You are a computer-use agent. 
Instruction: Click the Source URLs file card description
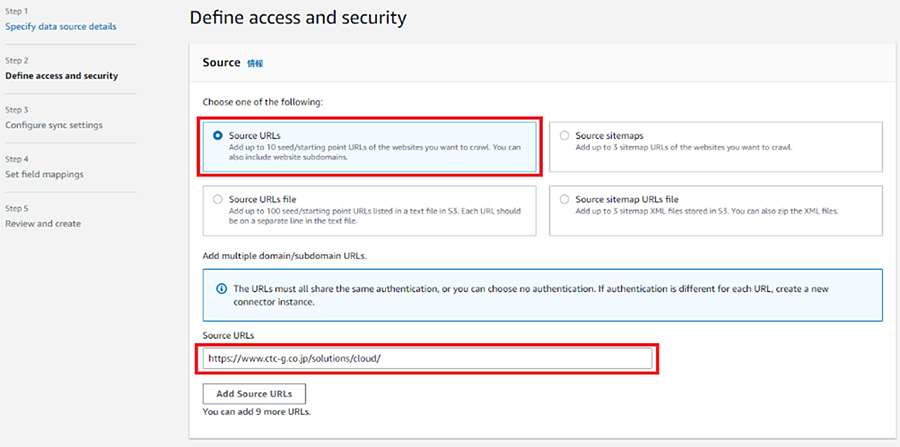pyautogui.click(x=375, y=216)
